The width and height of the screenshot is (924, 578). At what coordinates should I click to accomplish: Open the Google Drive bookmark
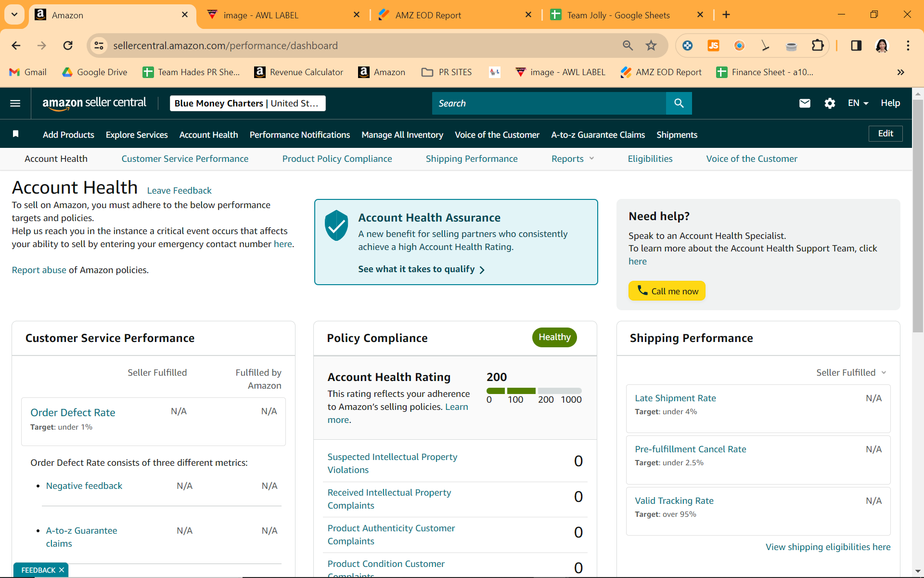click(95, 72)
